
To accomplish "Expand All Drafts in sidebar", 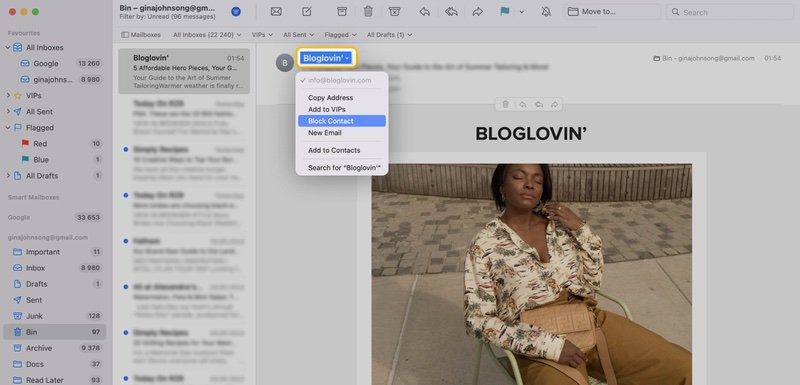I will (8, 175).
